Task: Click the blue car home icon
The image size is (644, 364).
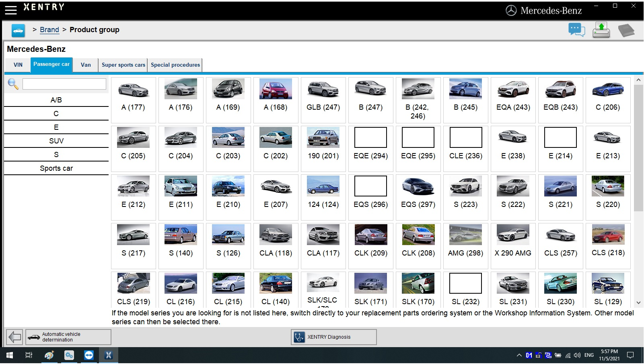Action: click(18, 31)
